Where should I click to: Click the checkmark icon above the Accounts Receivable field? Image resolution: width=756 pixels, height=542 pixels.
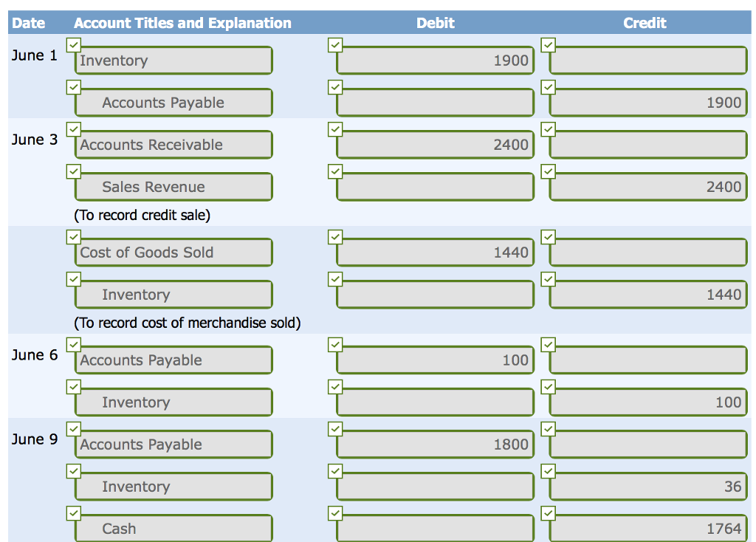(73, 129)
